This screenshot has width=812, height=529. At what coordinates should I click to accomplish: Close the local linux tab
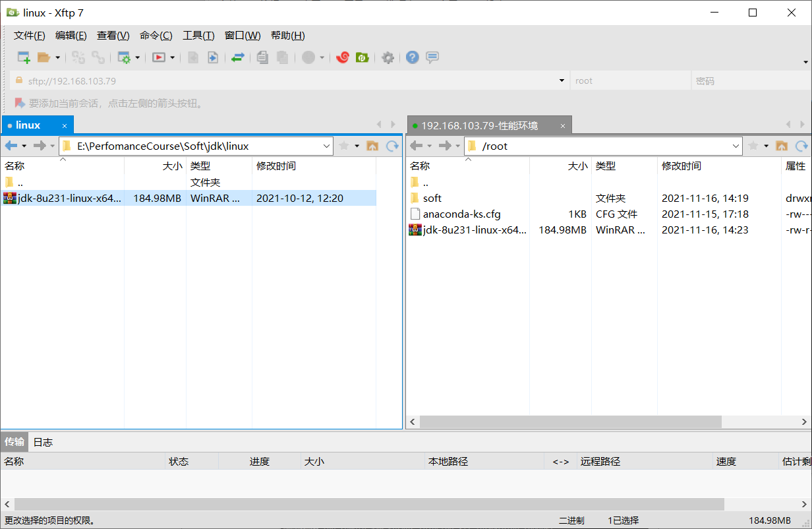coord(65,125)
